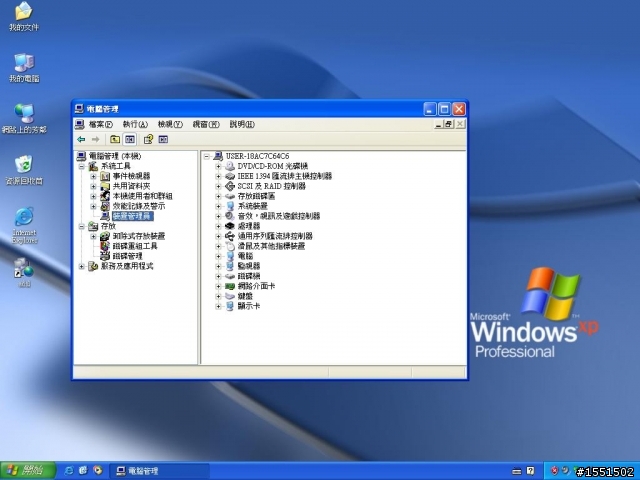Click the Windows Media Player quick launch icon
Viewport: 640px width, 480px height.
(x=98, y=471)
